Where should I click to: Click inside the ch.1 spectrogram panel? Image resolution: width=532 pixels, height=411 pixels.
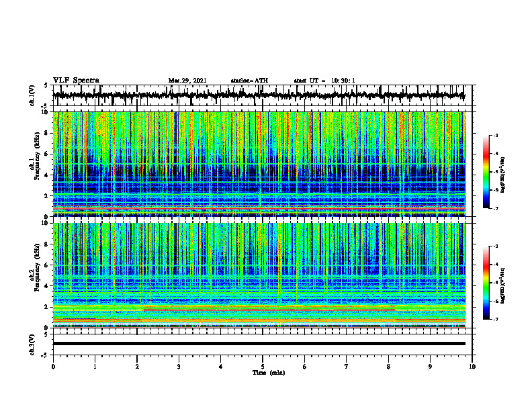pos(259,164)
